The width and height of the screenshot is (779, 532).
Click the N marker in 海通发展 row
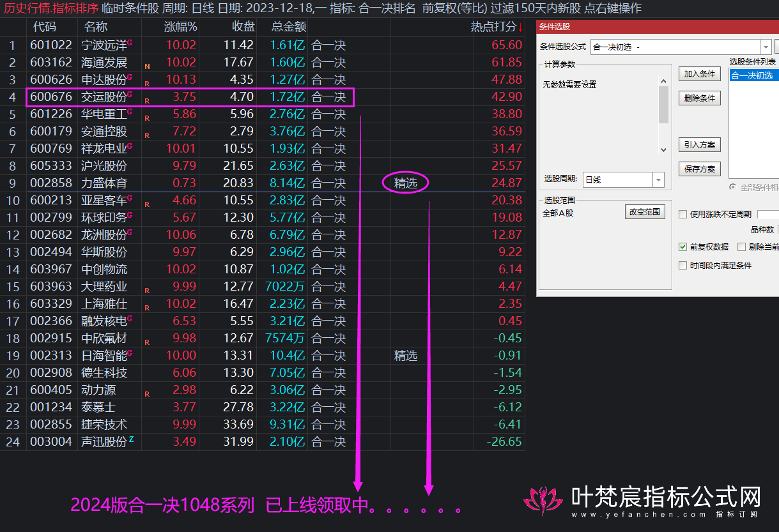pos(147,66)
